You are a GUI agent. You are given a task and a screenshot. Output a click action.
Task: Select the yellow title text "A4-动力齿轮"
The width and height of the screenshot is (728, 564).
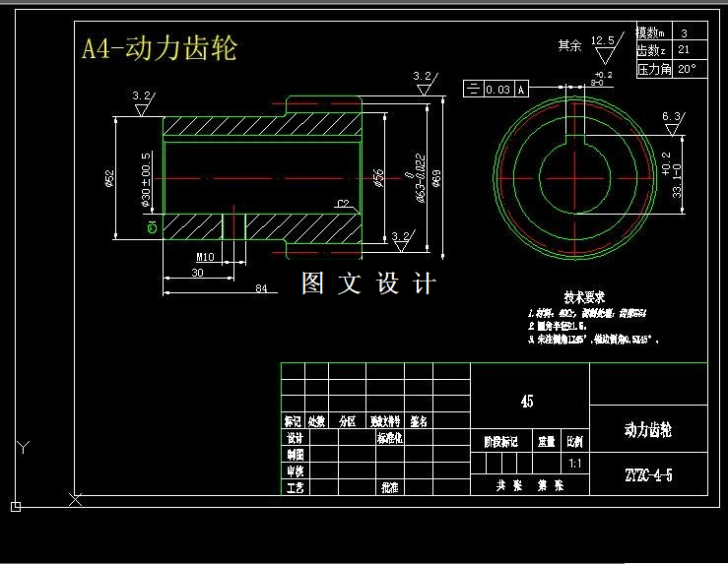tap(160, 48)
